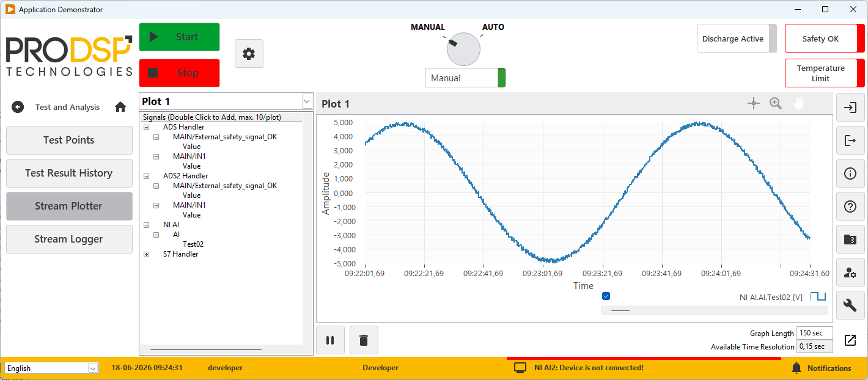Expand the S7 Handler tree node
Screen dimensions: 868x380
click(146, 254)
